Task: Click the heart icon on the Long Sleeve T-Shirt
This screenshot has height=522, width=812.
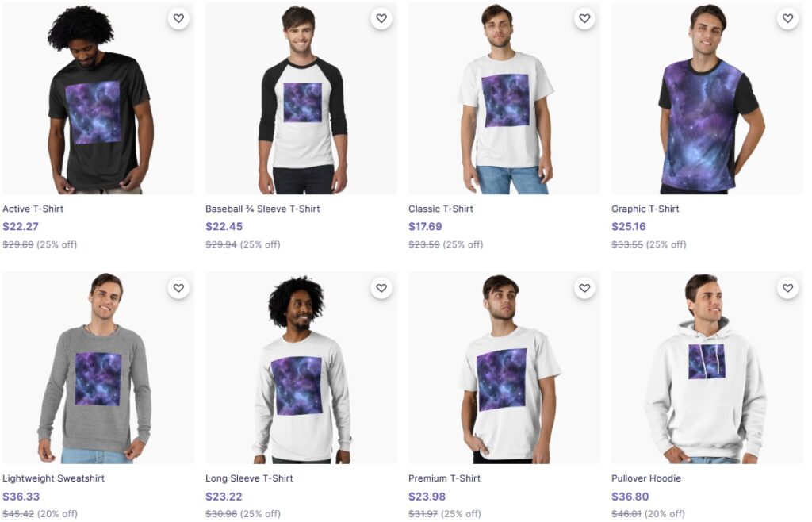Action: click(x=381, y=288)
